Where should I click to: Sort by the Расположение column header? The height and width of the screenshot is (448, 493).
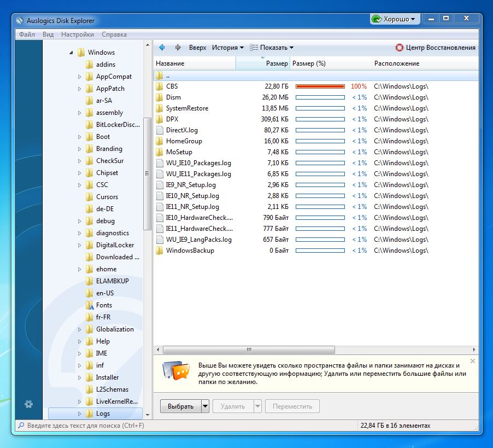tap(425, 63)
